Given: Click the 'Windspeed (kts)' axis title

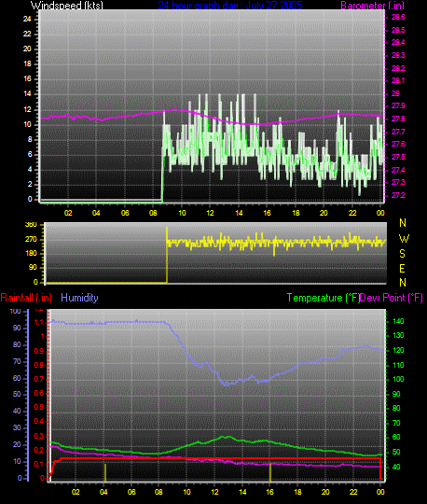Looking at the screenshot, I should click(x=67, y=6).
